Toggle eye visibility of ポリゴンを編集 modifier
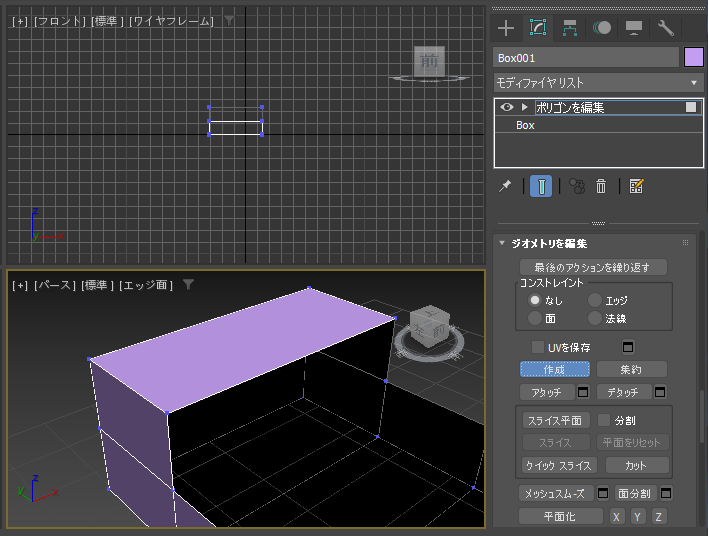 pos(507,107)
